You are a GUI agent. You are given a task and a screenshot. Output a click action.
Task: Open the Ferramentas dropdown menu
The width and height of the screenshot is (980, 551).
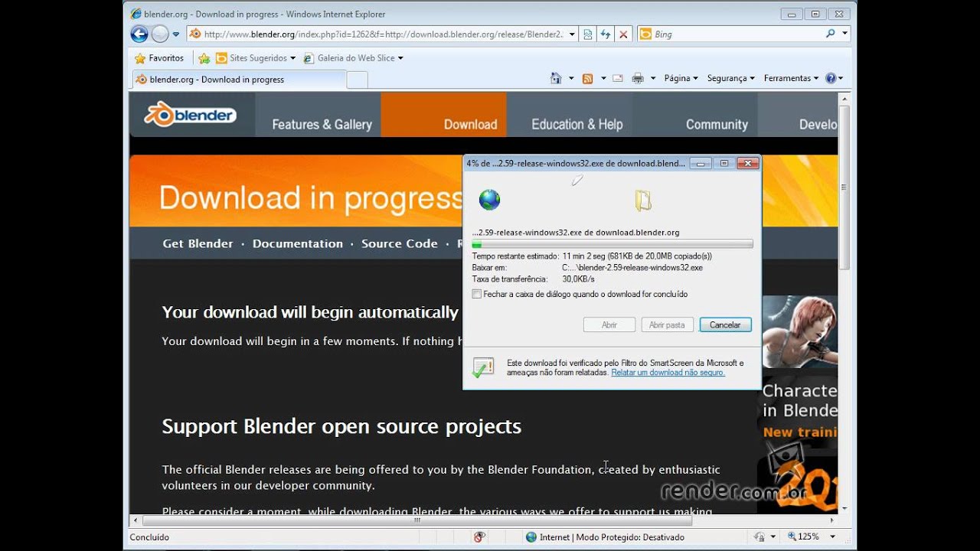[x=791, y=78]
